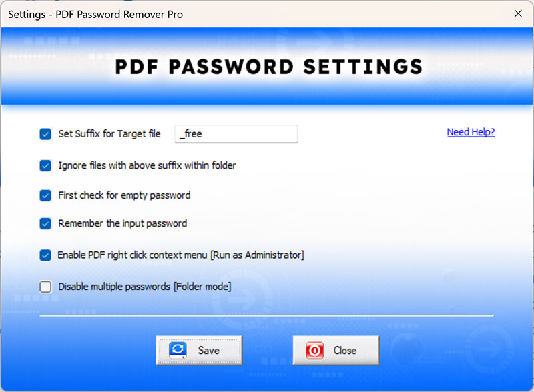Uncheck the Remember the input password checkbox

[x=45, y=223]
